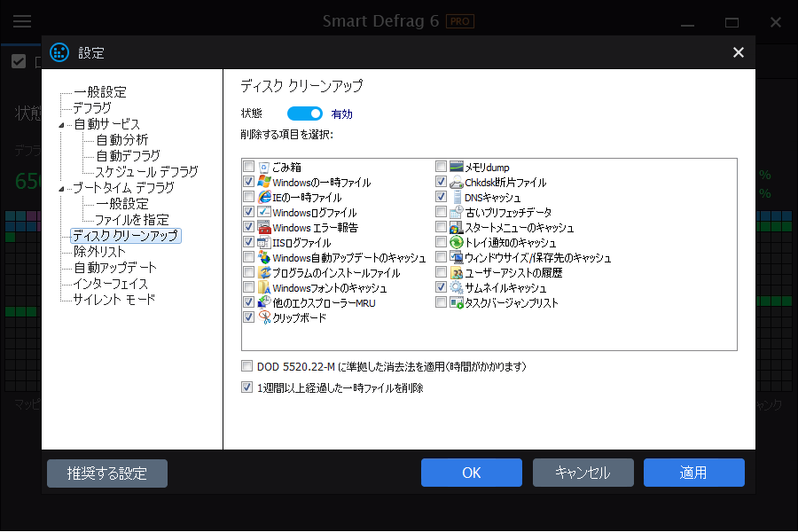Viewport: 798px width, 532px height.
Task: Click the IISログファイル icon
Action: tap(263, 242)
